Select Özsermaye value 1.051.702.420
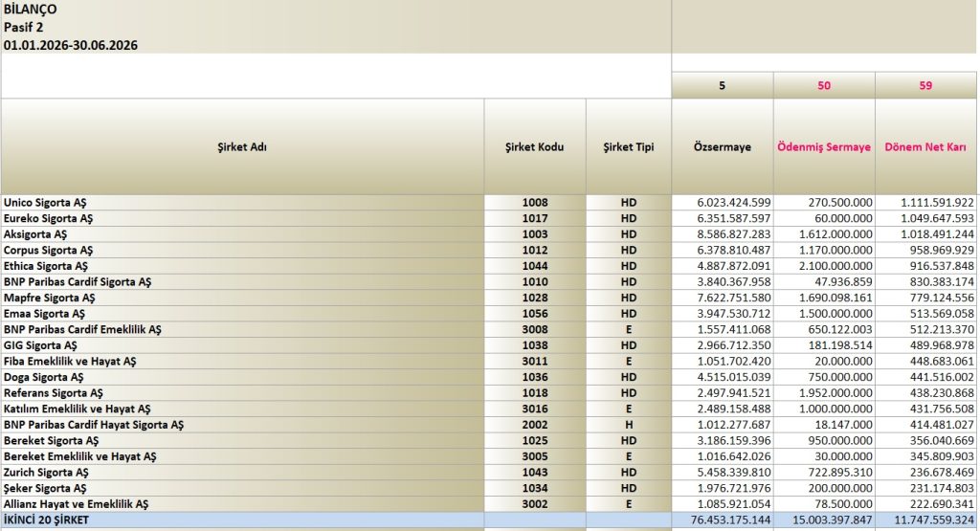The image size is (980, 531). coord(723,361)
